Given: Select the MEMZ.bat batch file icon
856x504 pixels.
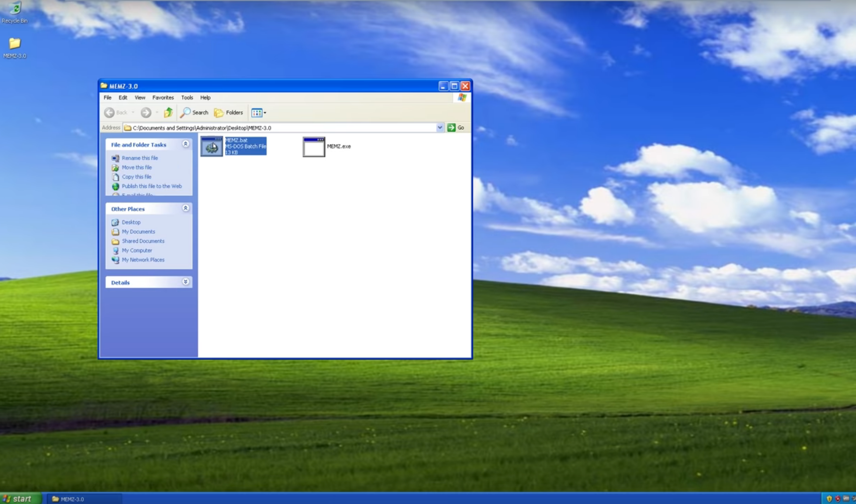Looking at the screenshot, I should 212,147.
